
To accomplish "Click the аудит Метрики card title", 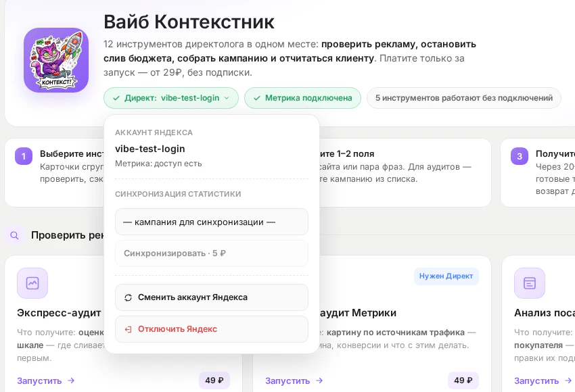I will point(358,313).
